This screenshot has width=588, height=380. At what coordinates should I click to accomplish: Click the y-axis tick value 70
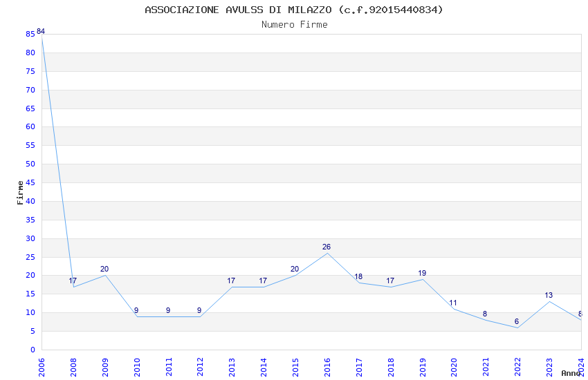point(30,90)
